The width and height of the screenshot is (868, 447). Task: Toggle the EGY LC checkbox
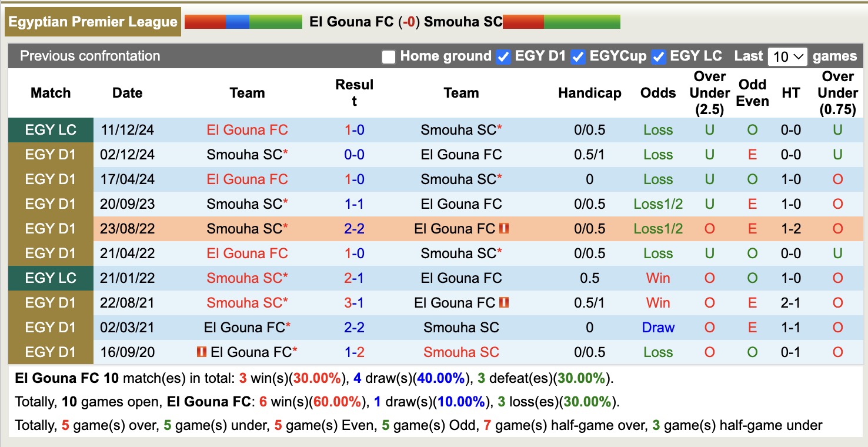659,56
